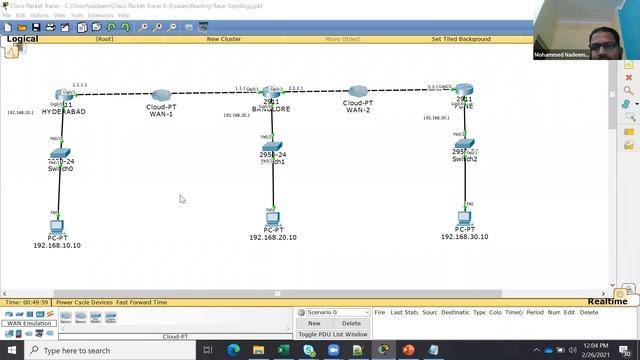Switch to the Realtime mode tab
This screenshot has height=360, width=640.
pyautogui.click(x=607, y=301)
